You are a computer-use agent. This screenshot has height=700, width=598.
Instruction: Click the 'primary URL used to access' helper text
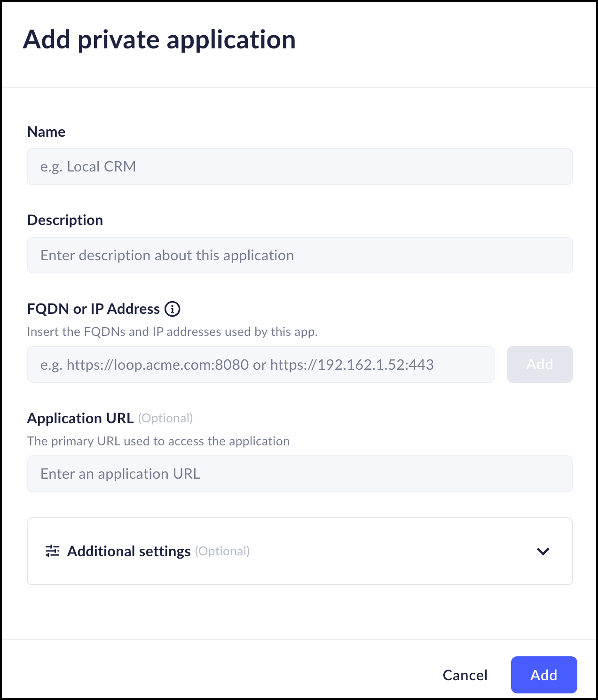pyautogui.click(x=158, y=441)
